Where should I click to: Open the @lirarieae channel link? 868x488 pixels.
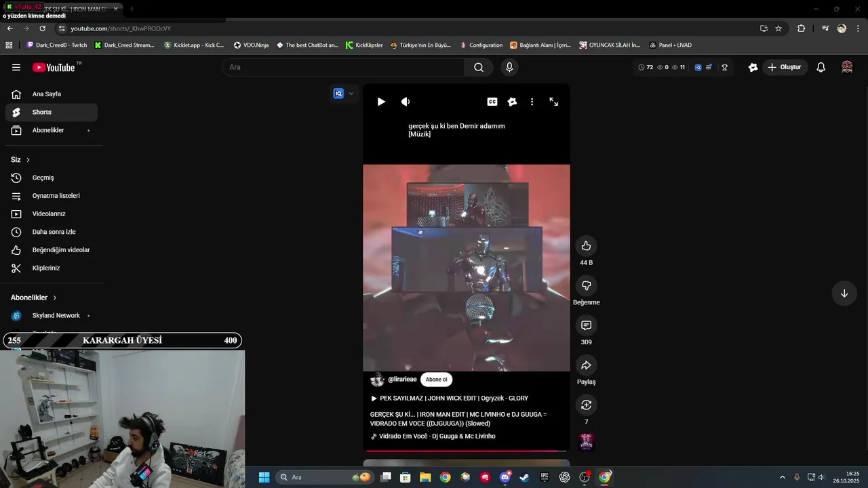click(402, 380)
